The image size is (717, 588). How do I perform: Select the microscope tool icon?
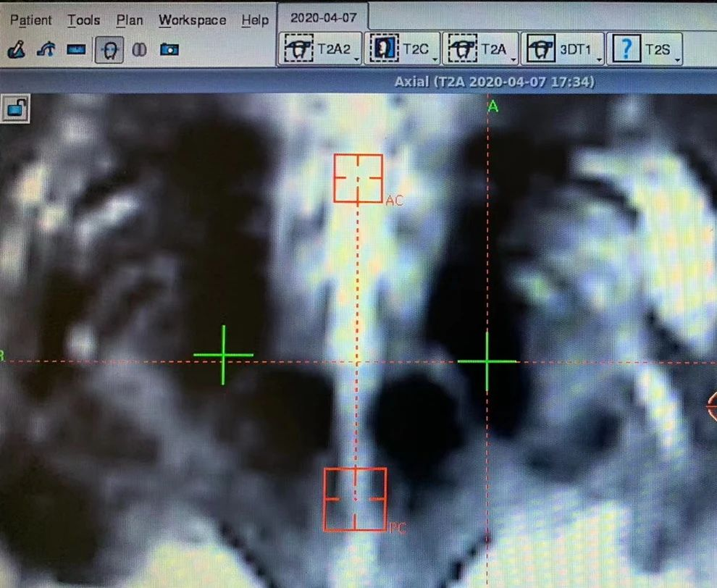(x=16, y=49)
